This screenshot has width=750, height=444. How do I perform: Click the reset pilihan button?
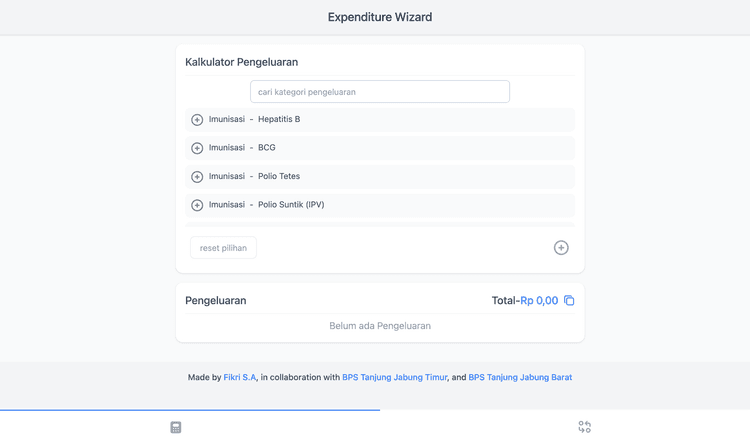(223, 248)
